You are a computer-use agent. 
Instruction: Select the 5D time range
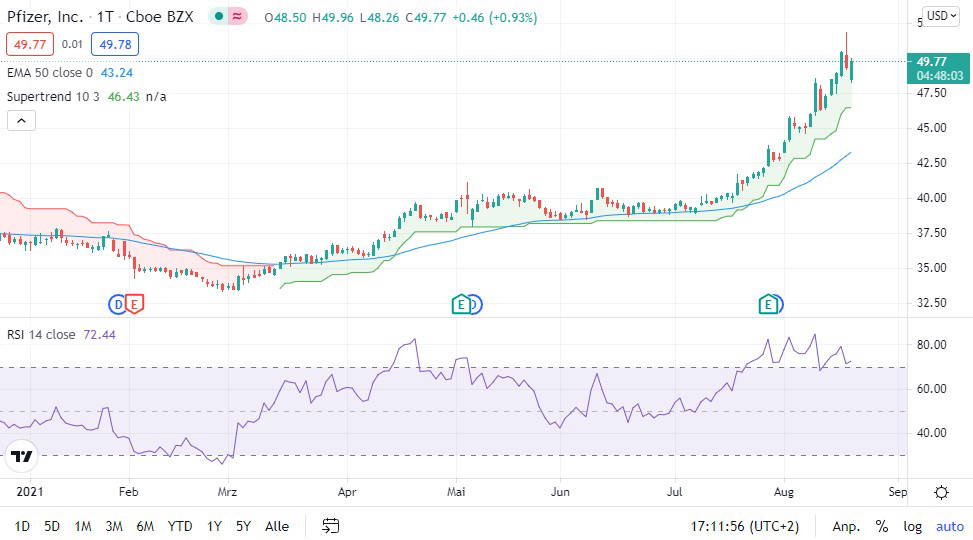(52, 526)
